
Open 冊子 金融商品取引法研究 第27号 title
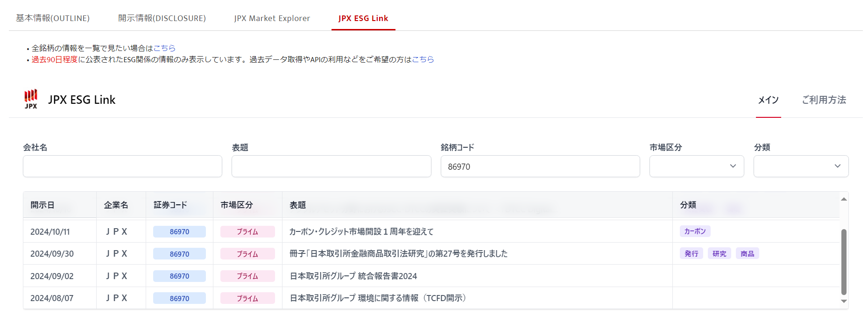pos(398,254)
